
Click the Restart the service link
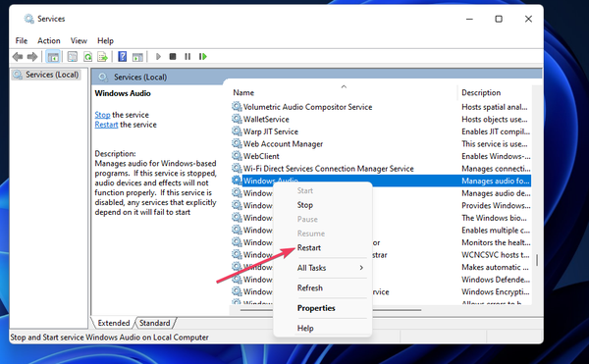click(106, 125)
